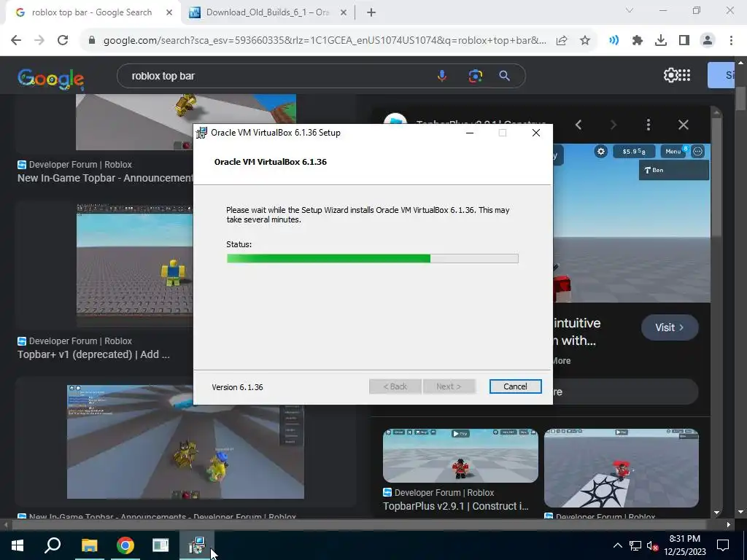Open Chrome downloads tray icon

[x=661, y=41]
